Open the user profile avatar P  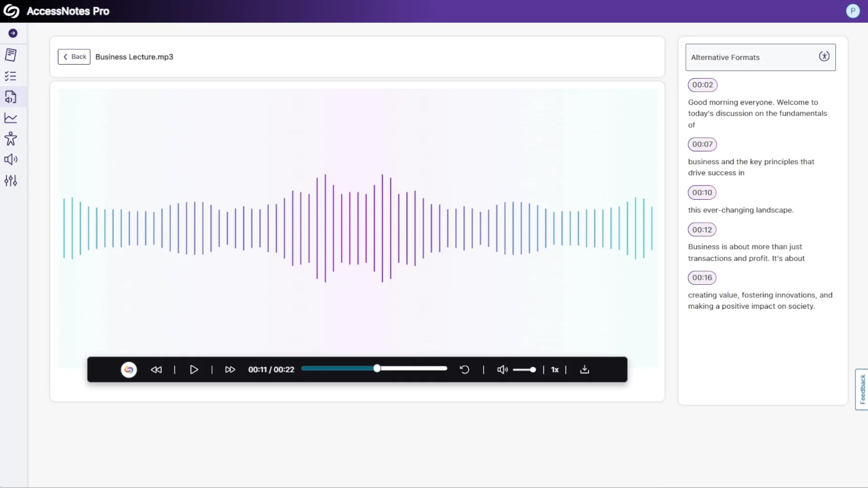tap(853, 11)
